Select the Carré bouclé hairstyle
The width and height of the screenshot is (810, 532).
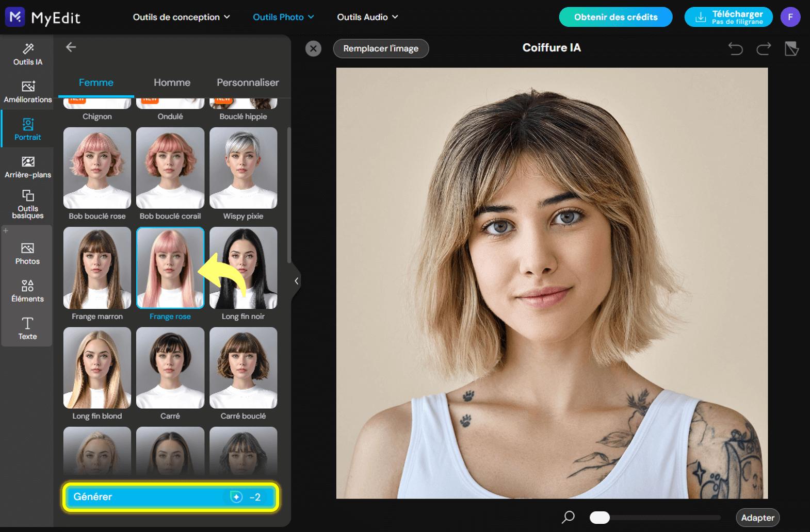point(243,368)
